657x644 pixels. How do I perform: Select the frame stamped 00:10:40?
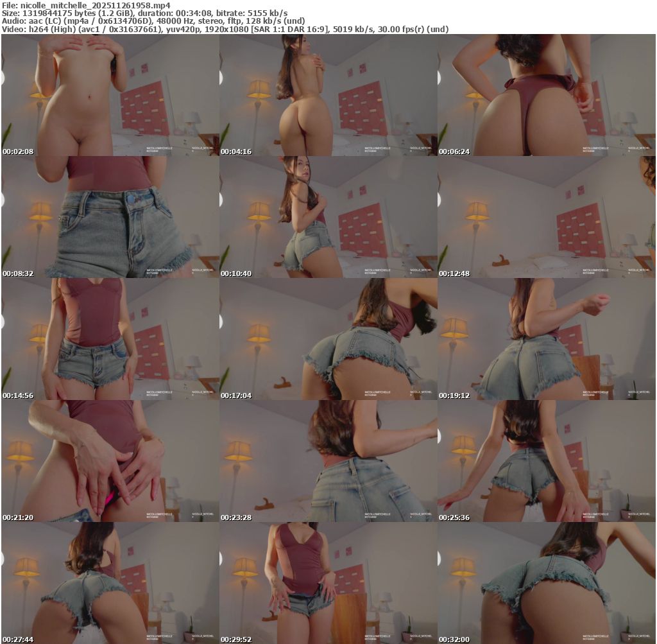pyautogui.click(x=328, y=217)
